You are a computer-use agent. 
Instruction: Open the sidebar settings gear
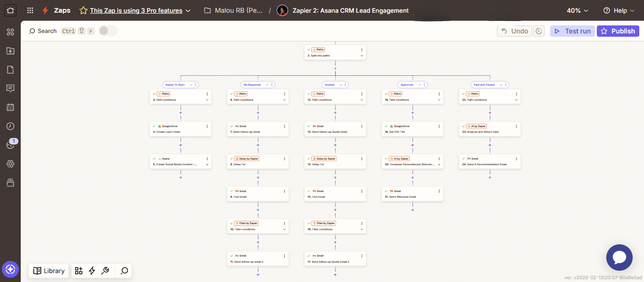(x=10, y=164)
